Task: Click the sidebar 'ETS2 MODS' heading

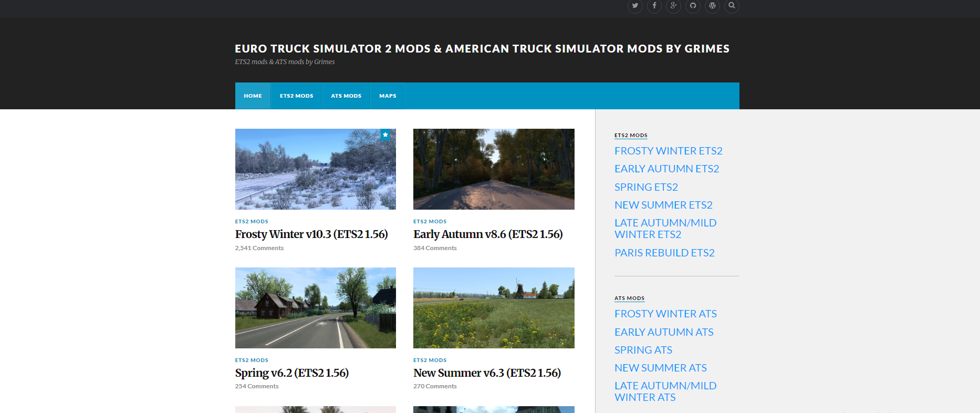Action: (631, 136)
